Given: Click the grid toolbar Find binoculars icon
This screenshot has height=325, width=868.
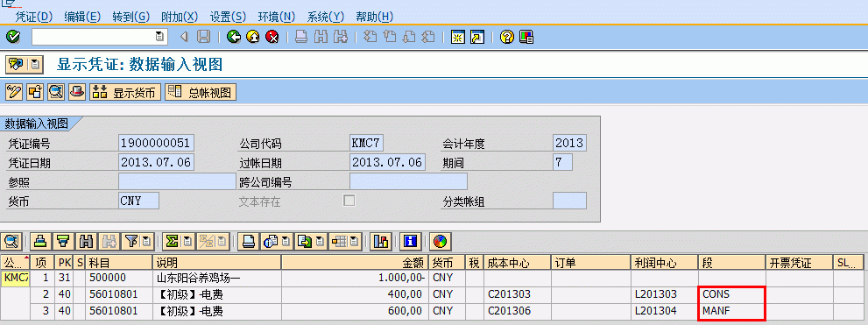Looking at the screenshot, I should pos(85,242).
